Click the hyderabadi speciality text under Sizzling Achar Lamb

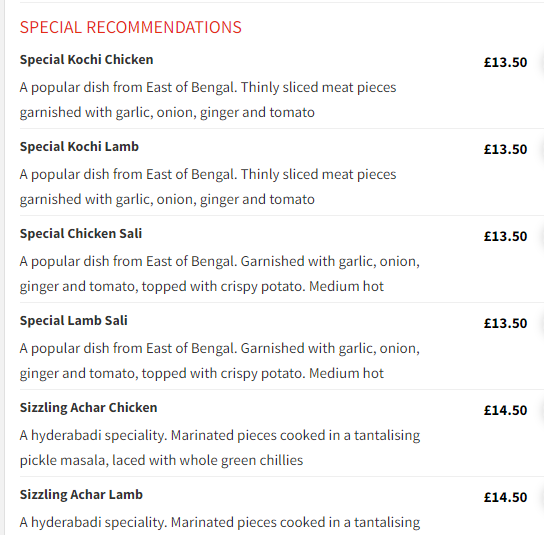[x=220, y=523]
